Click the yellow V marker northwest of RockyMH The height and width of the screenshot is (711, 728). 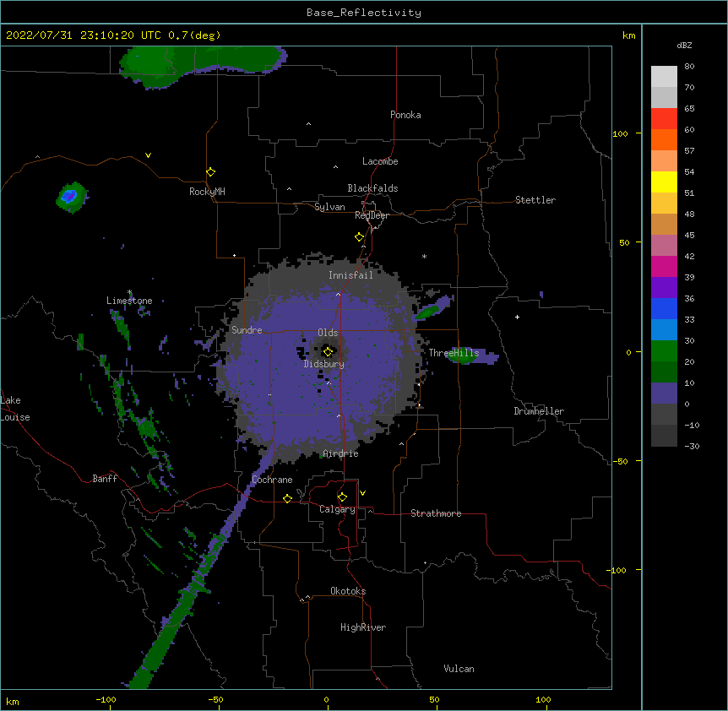coord(148,155)
